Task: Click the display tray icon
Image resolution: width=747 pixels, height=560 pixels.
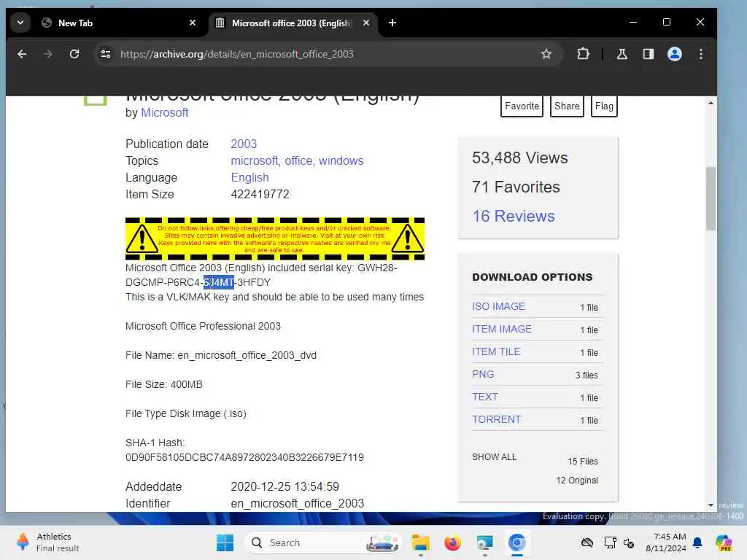Action: (610, 542)
